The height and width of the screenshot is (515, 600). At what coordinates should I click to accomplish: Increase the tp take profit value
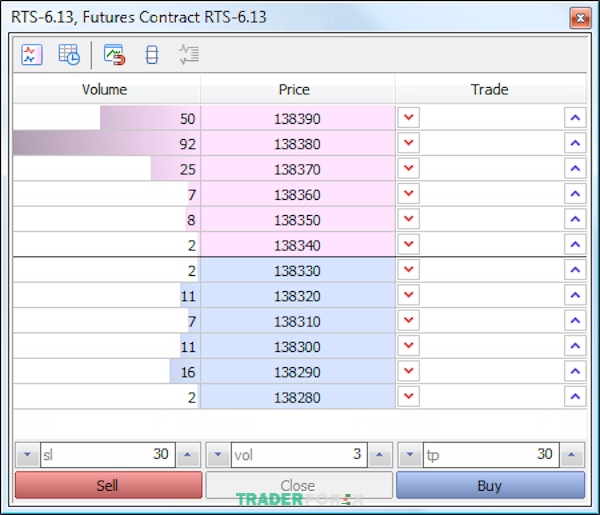[x=572, y=455]
